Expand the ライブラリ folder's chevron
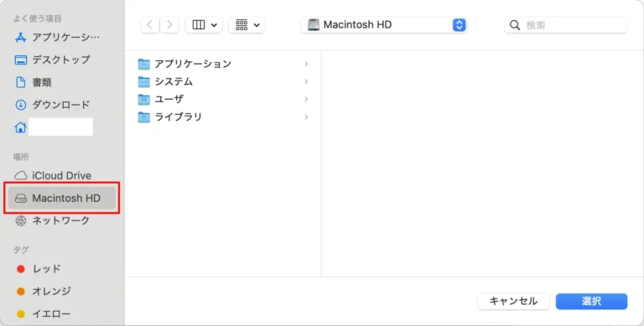The width and height of the screenshot is (644, 326). click(x=306, y=117)
